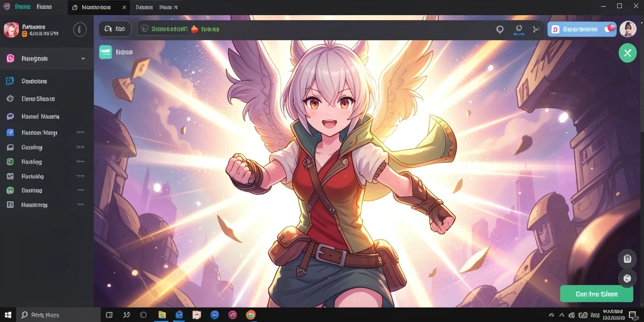The image size is (644, 322).
Task: Collapse the sidebar section using its chevron
Action: pos(83,58)
